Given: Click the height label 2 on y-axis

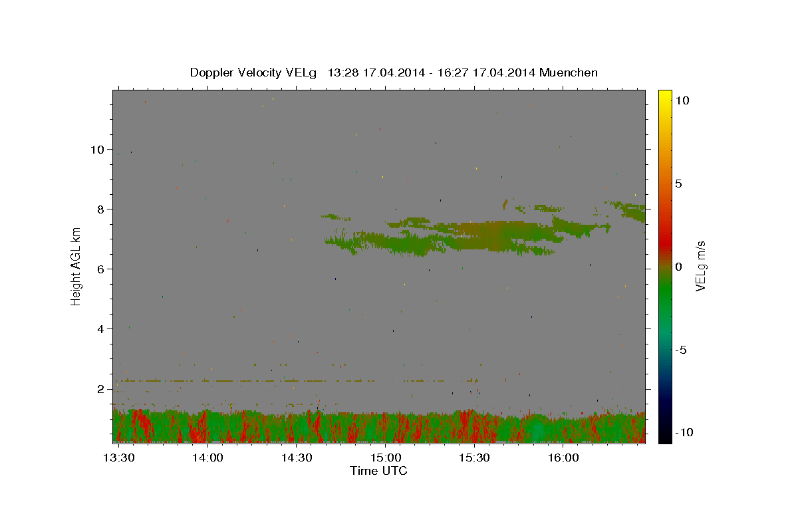Looking at the screenshot, I should click(x=100, y=389).
